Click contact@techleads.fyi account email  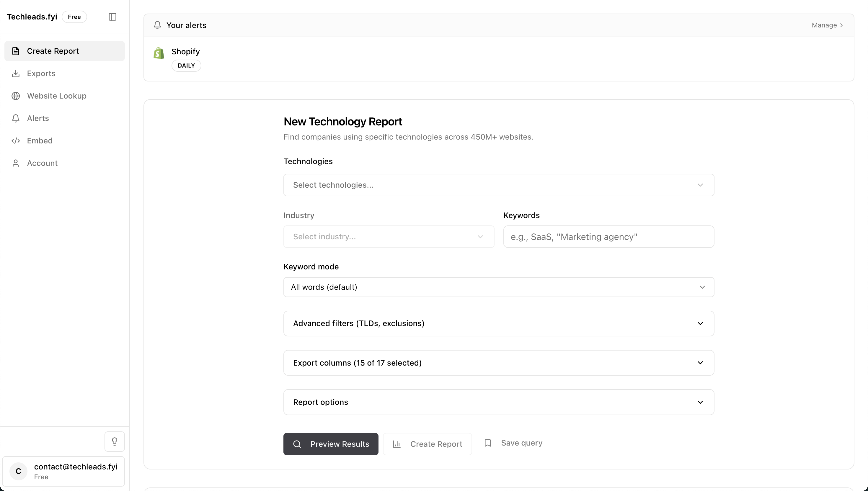[x=76, y=467]
